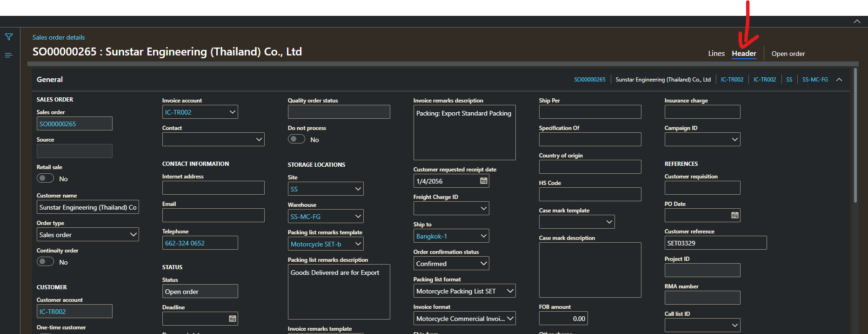Toggle the Do not process switch
The image size is (868, 334).
297,139
